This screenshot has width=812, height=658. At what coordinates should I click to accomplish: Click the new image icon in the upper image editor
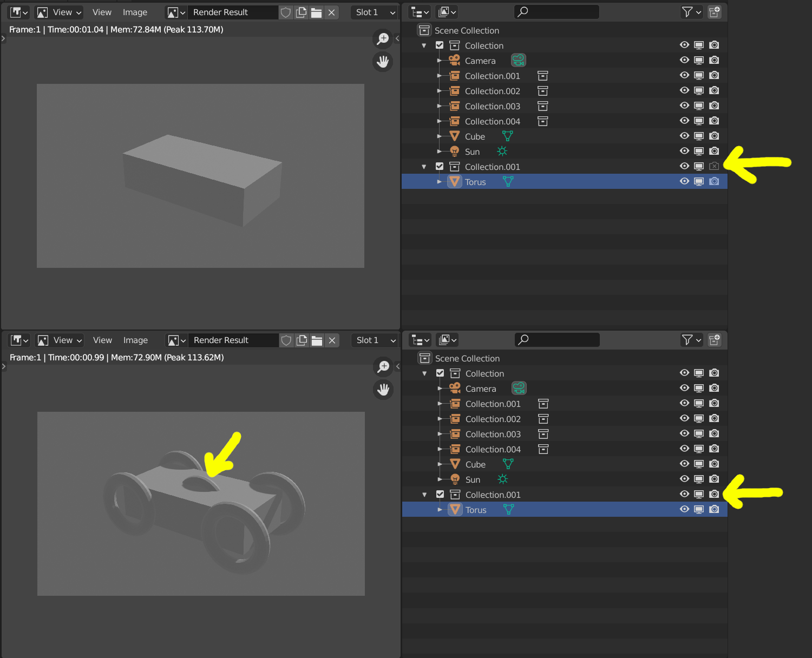(301, 12)
